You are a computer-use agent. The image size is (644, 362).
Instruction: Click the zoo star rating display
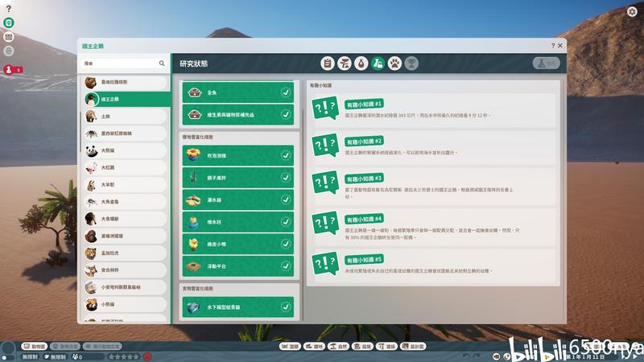[x=123, y=356]
